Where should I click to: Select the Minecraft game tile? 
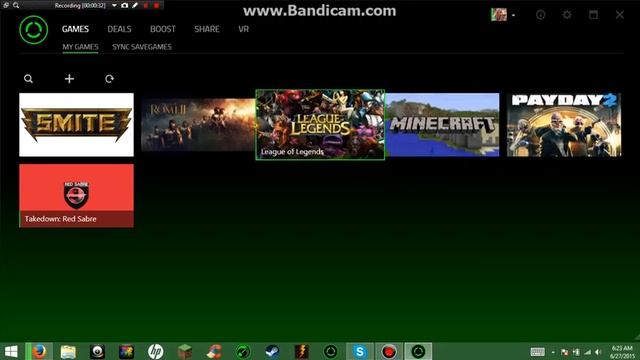pos(442,124)
